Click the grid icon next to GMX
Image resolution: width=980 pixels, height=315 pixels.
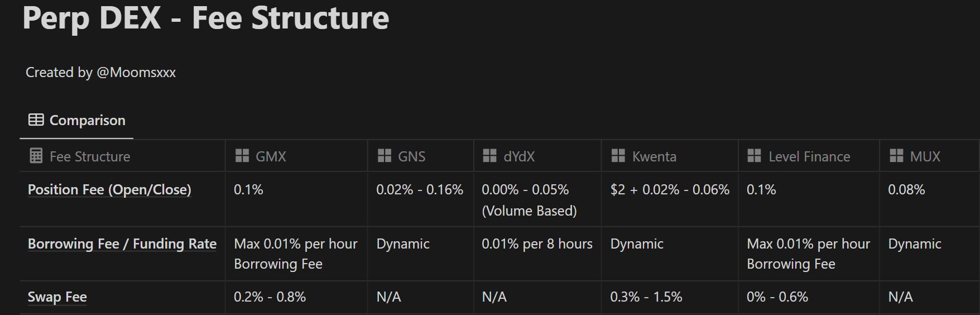click(242, 156)
